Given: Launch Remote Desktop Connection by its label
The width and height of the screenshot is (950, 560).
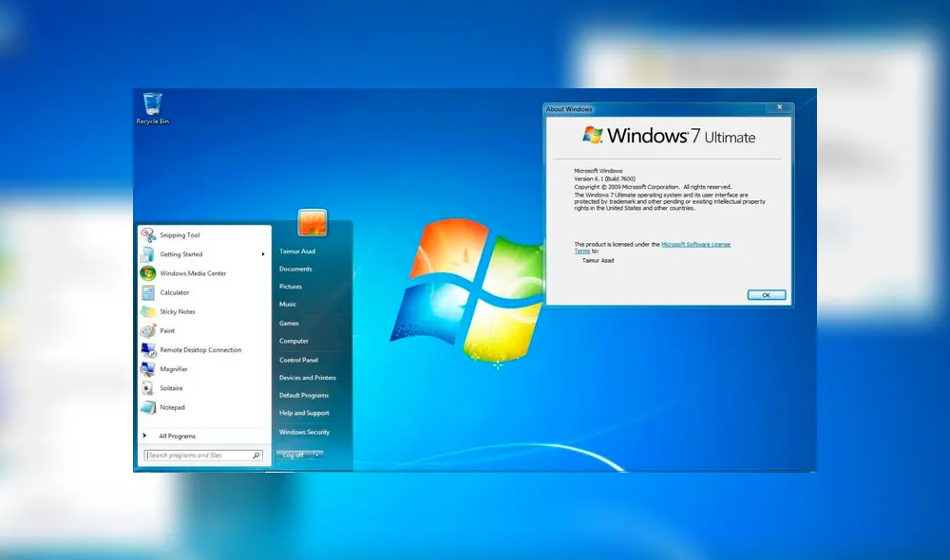Looking at the screenshot, I should [x=200, y=350].
